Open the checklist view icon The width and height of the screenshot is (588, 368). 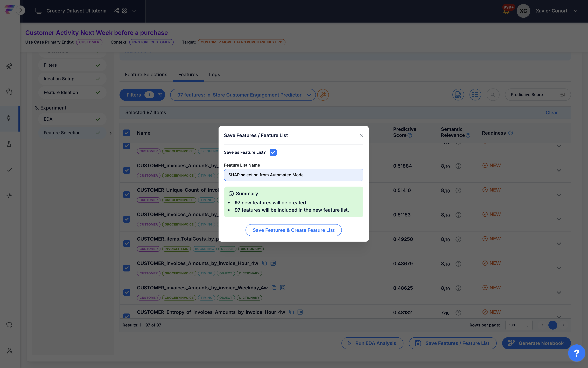point(475,95)
